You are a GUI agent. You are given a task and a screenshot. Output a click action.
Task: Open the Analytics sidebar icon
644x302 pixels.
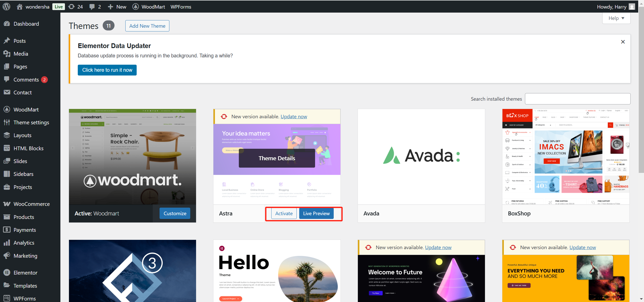pos(7,243)
